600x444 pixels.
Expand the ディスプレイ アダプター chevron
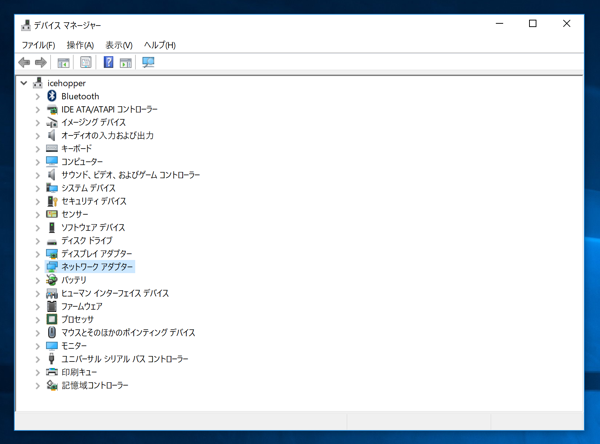pos(38,254)
